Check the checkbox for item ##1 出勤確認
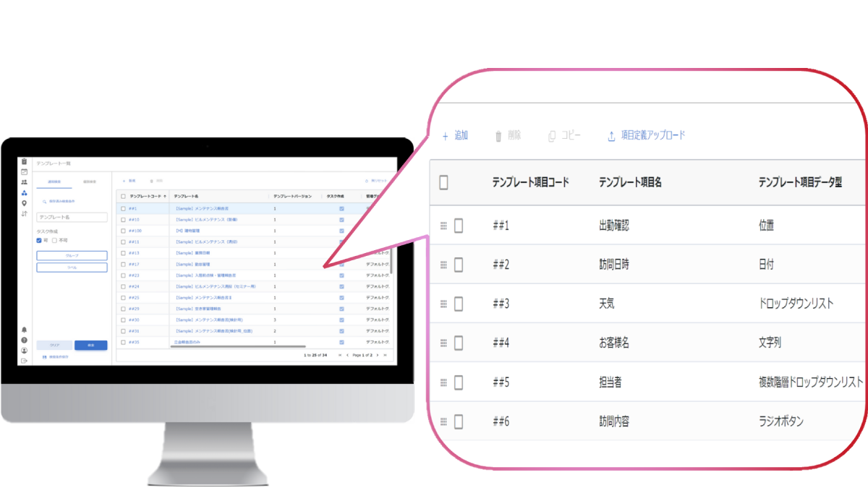Viewport: 868px width, 488px height. tap(459, 226)
